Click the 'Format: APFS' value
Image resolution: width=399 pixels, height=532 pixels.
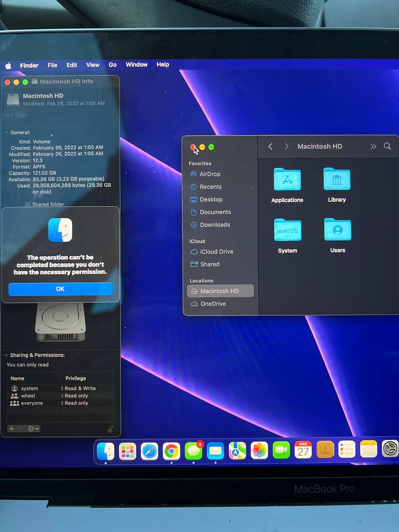(x=39, y=167)
